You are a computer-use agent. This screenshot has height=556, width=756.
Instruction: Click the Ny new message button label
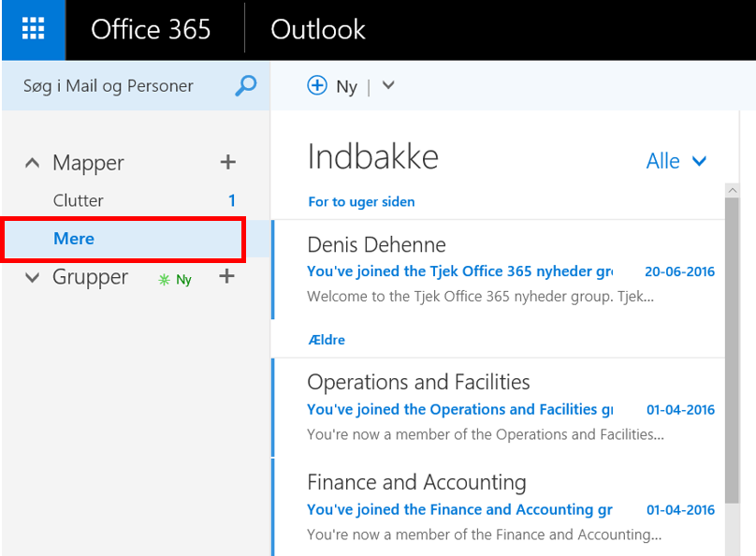347,87
